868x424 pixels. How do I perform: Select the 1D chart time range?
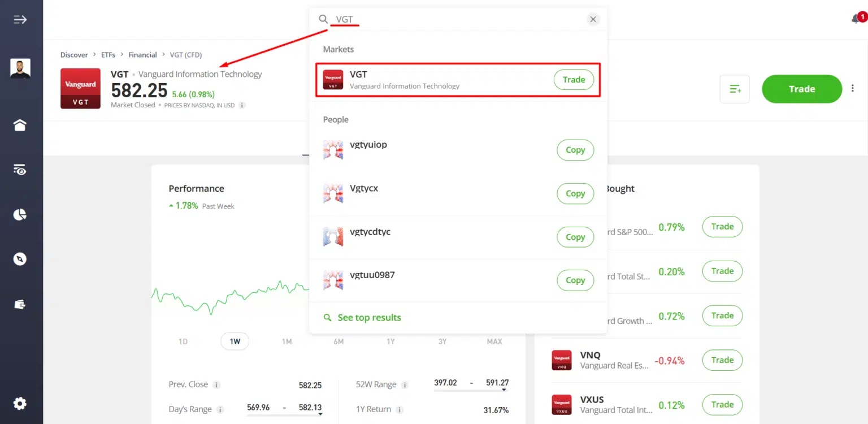pyautogui.click(x=183, y=341)
